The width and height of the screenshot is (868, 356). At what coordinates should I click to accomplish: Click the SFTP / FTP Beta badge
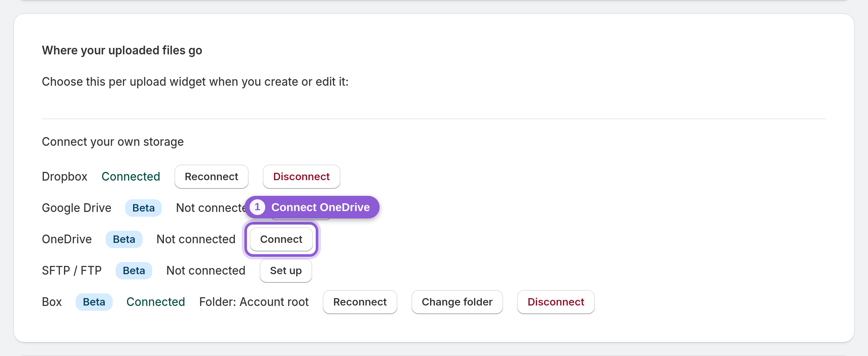click(x=134, y=271)
